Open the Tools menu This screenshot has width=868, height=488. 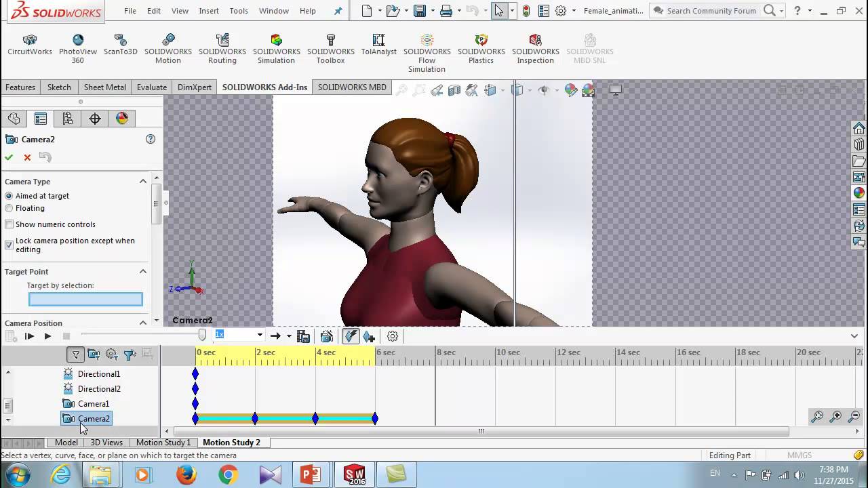click(239, 11)
